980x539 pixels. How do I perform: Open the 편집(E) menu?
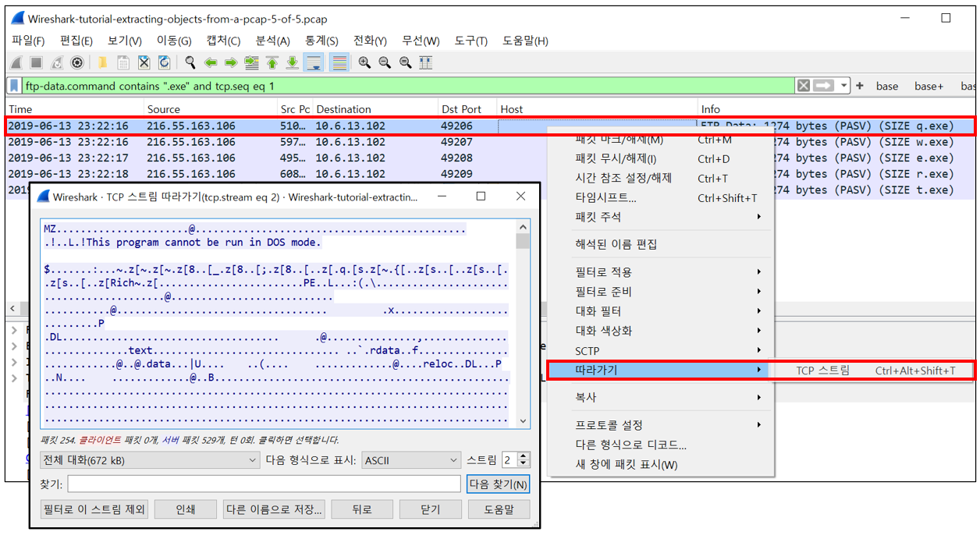click(x=76, y=41)
